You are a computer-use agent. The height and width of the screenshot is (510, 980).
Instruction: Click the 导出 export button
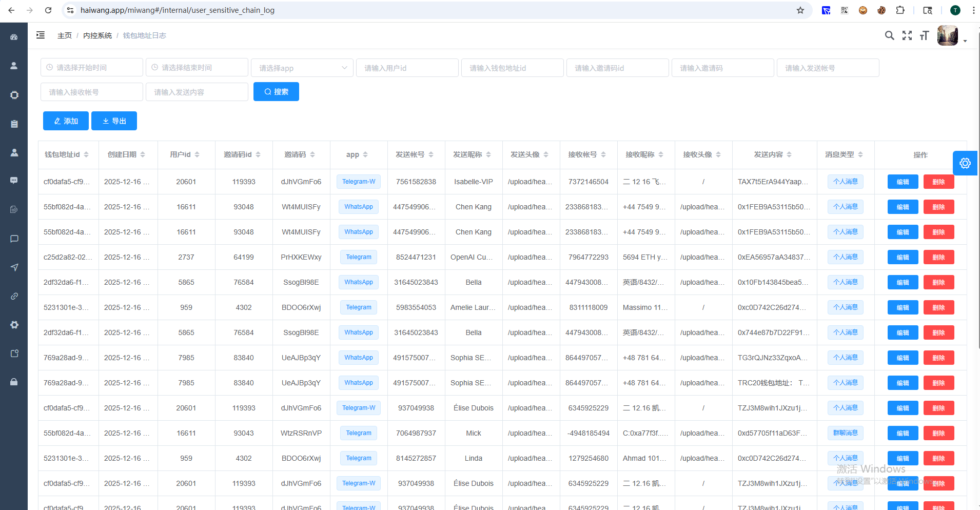[x=114, y=121]
